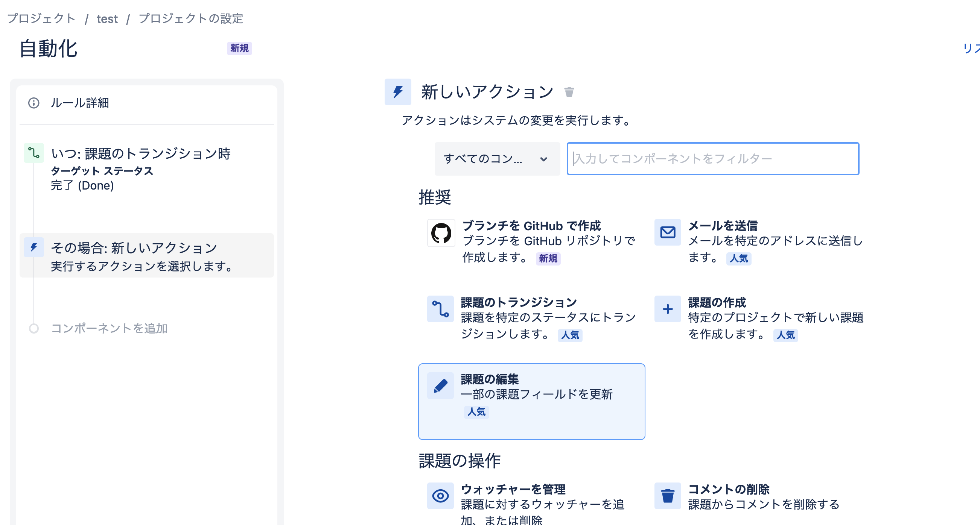Choose ウォッチャーを管理 action title

513,489
